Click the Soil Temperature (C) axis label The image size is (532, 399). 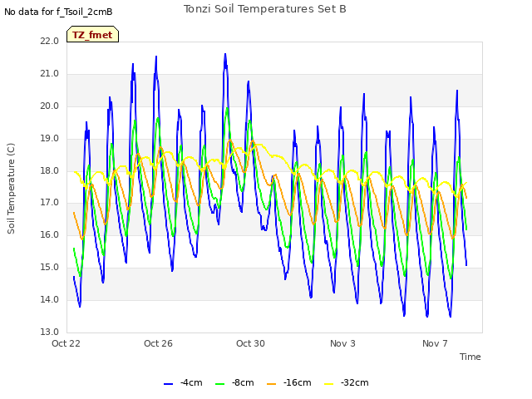[11, 189]
